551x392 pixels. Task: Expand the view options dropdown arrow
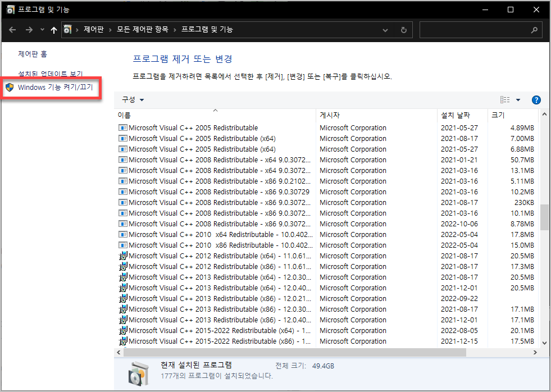coord(518,100)
